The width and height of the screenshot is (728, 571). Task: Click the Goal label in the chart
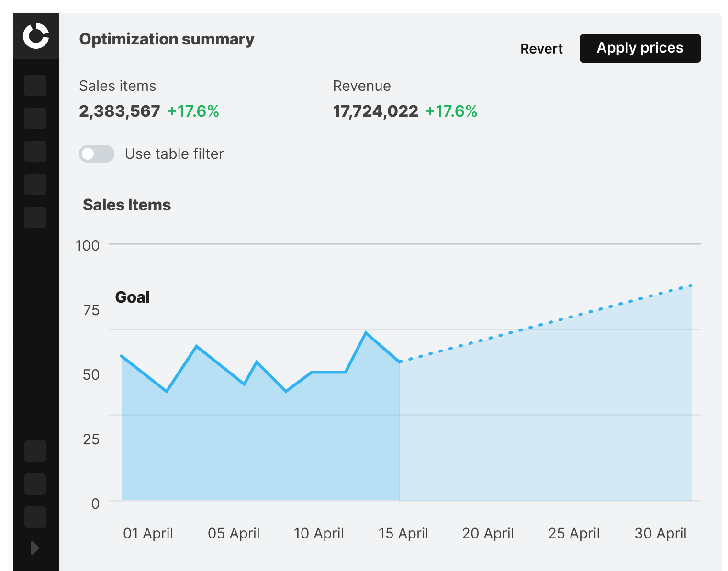click(133, 297)
